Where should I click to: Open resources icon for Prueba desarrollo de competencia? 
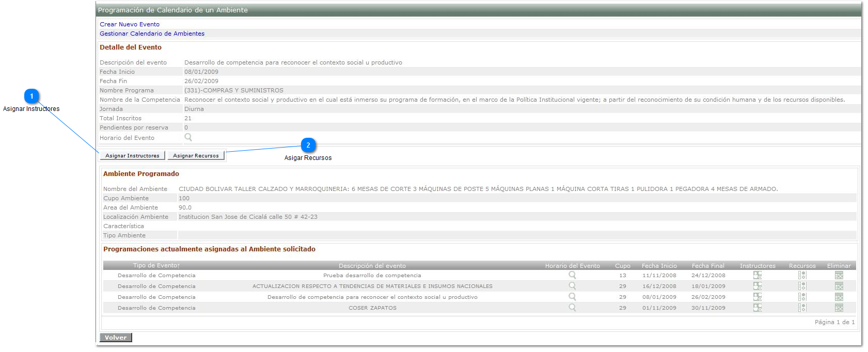click(x=802, y=275)
